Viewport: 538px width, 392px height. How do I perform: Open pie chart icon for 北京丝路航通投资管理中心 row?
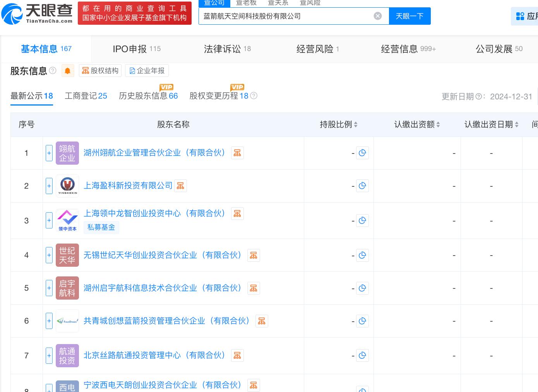click(x=362, y=355)
